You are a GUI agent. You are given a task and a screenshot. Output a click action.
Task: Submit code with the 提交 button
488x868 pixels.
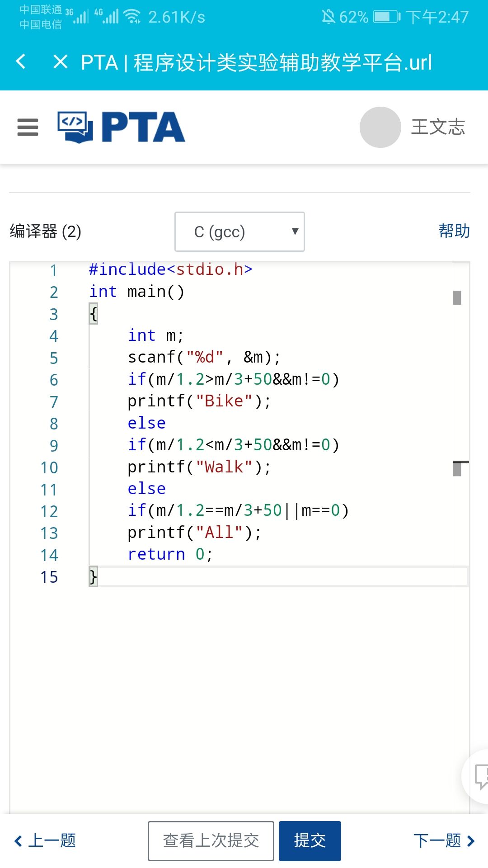(310, 841)
